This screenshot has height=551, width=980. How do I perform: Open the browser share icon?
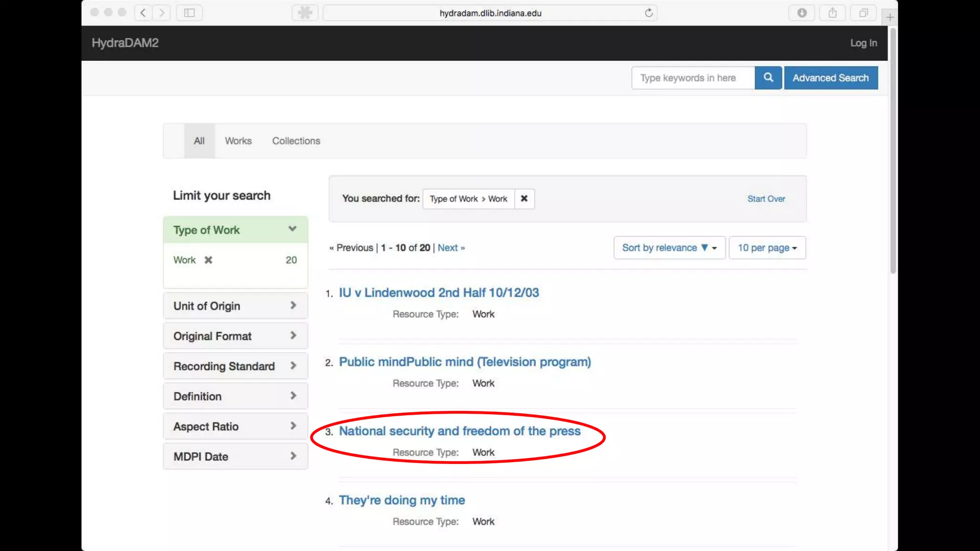click(x=833, y=13)
